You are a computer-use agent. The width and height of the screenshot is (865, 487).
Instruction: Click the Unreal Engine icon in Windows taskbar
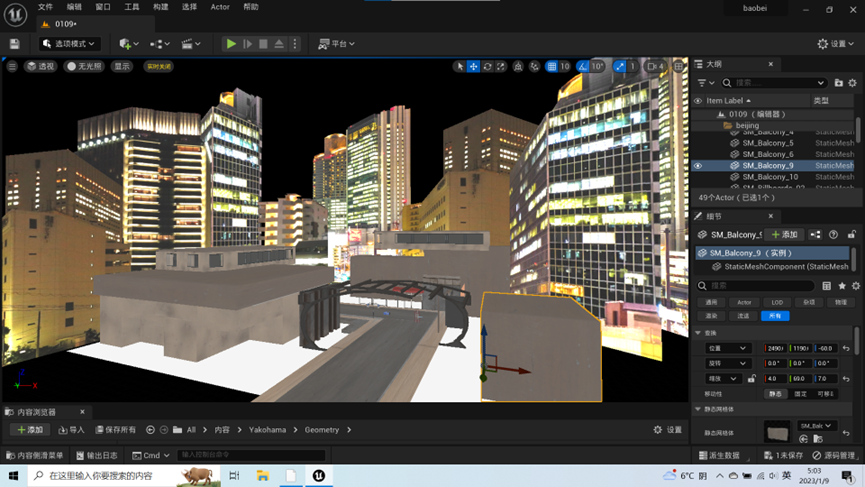coord(319,476)
